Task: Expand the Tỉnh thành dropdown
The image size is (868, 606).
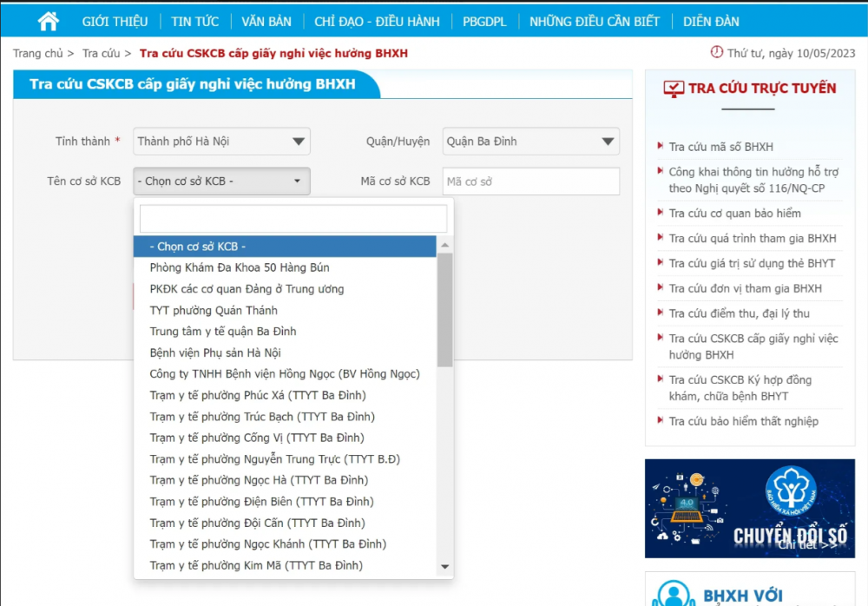Action: coord(221,142)
